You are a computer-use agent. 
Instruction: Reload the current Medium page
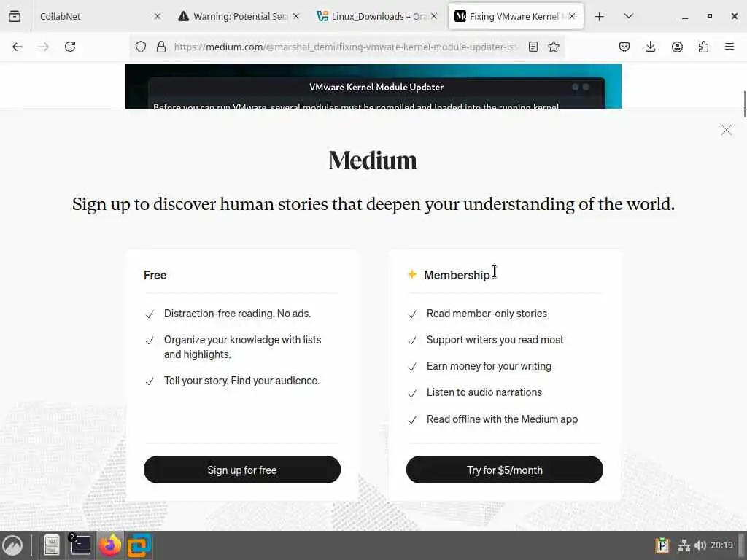tap(70, 47)
